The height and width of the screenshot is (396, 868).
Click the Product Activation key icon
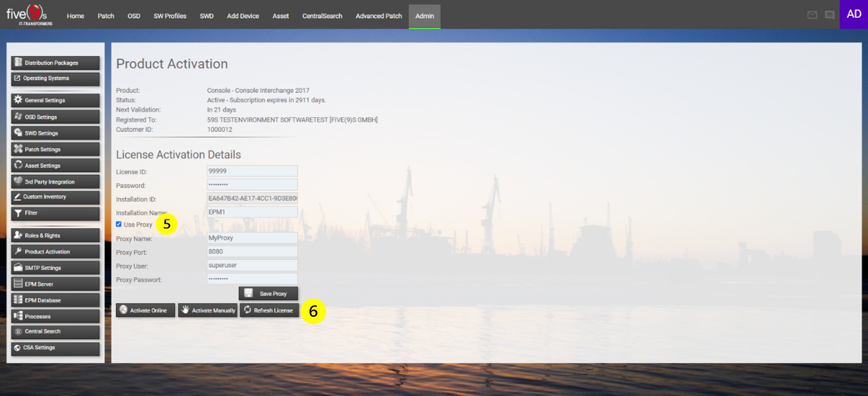pos(18,251)
